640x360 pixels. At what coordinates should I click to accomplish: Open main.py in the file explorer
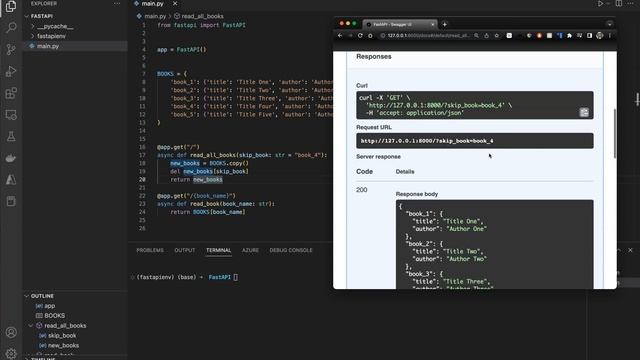click(48, 46)
